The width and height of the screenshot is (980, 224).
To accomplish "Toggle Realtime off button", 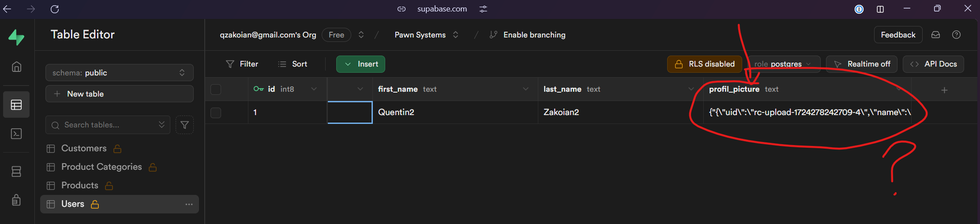I will [862, 64].
